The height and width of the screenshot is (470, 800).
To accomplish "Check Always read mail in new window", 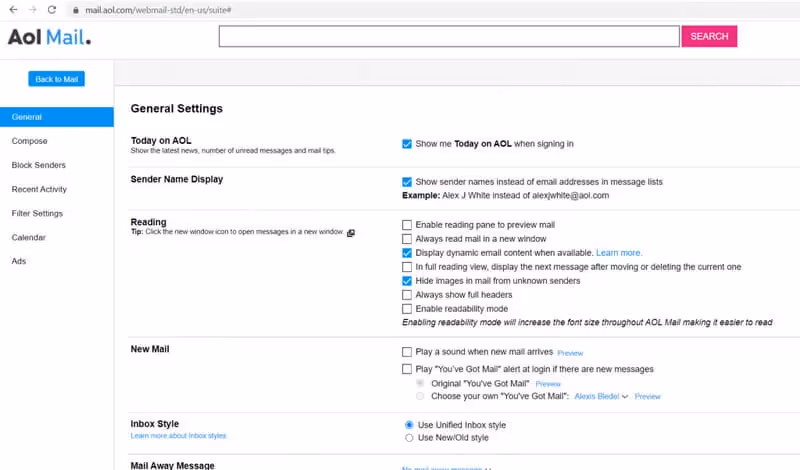I will [407, 239].
